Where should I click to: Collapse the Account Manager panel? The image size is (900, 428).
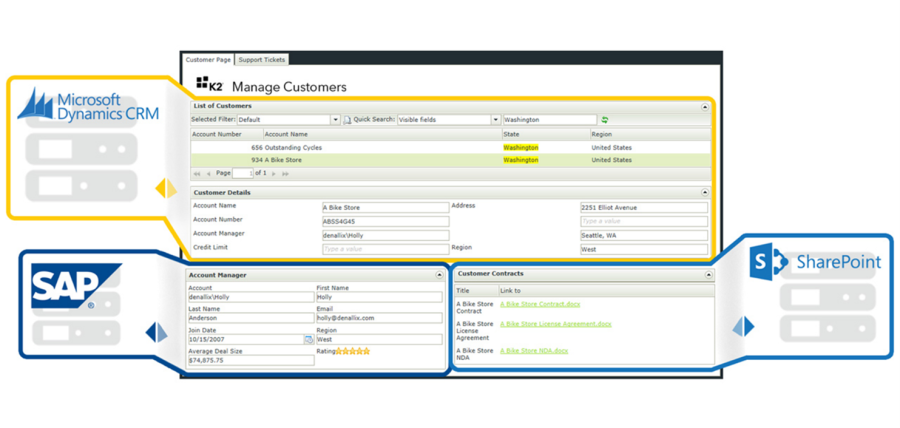tap(439, 275)
